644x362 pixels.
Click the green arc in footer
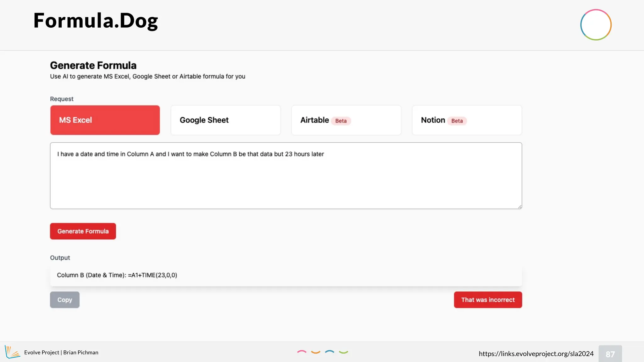point(343,352)
